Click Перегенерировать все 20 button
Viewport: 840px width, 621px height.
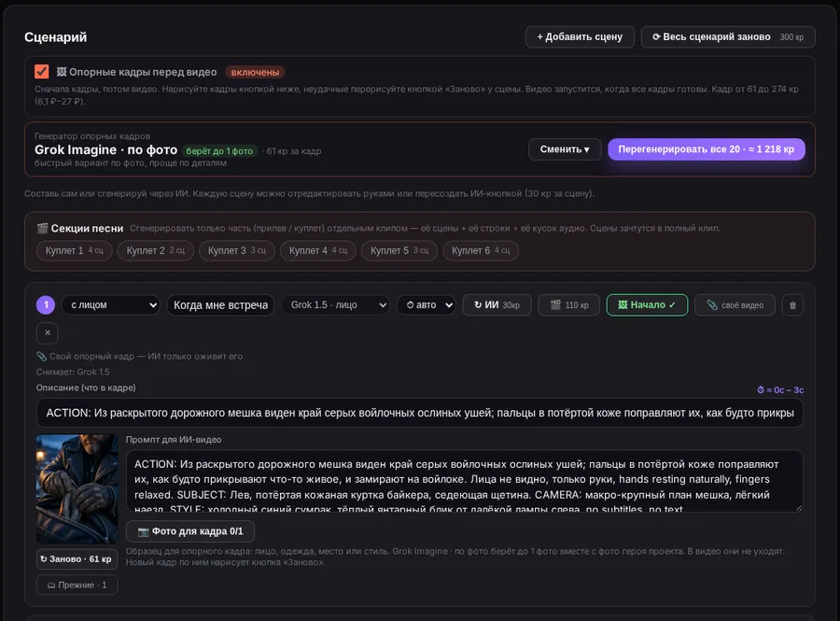(x=707, y=149)
